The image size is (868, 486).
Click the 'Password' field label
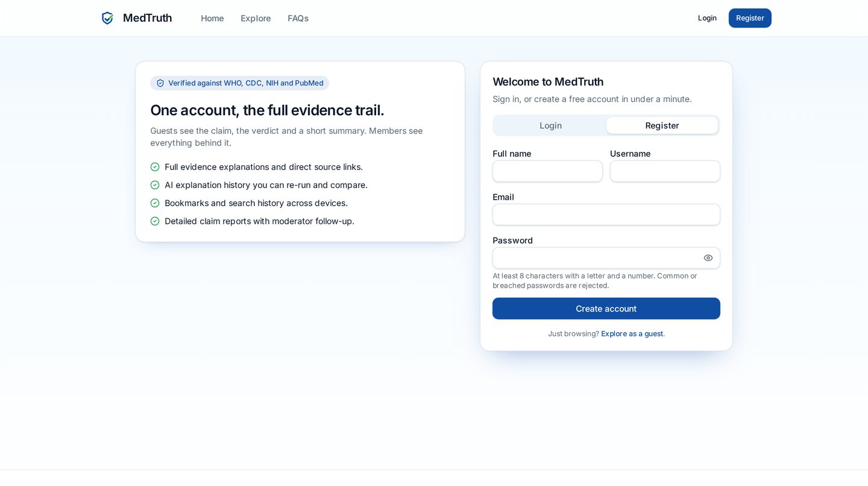(x=512, y=241)
